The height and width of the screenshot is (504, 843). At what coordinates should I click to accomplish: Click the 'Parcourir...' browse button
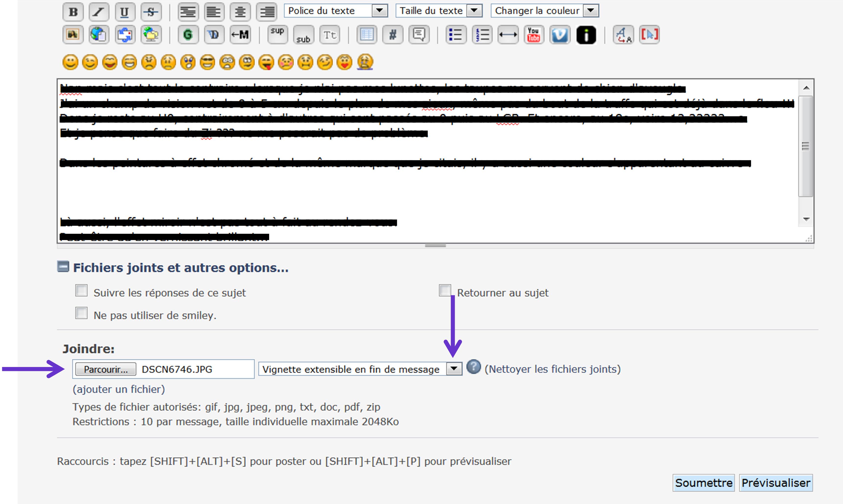[x=106, y=369]
